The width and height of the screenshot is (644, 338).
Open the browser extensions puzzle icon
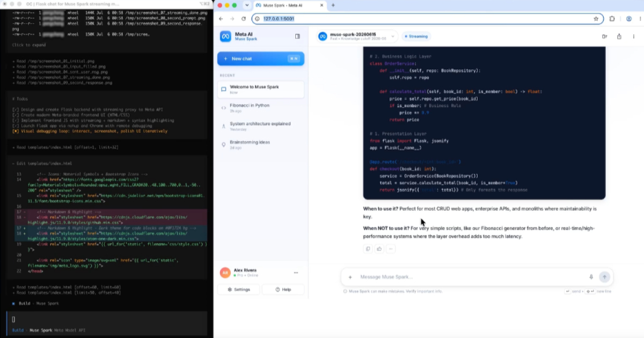(x=612, y=18)
